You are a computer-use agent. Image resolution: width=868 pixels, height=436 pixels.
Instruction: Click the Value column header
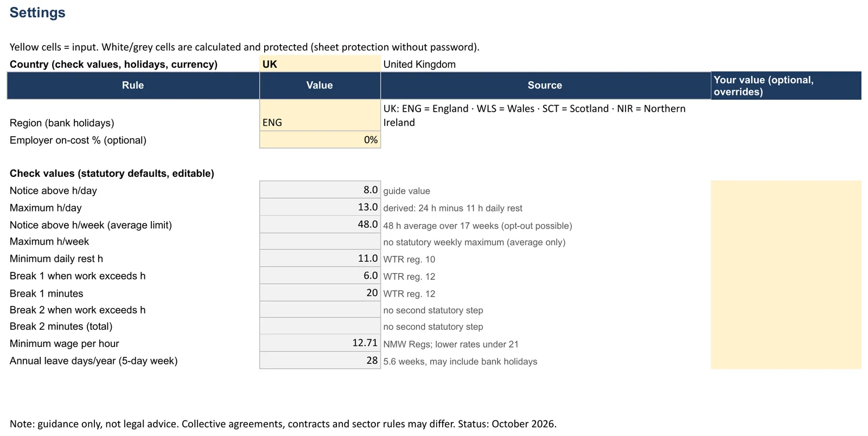tap(320, 85)
